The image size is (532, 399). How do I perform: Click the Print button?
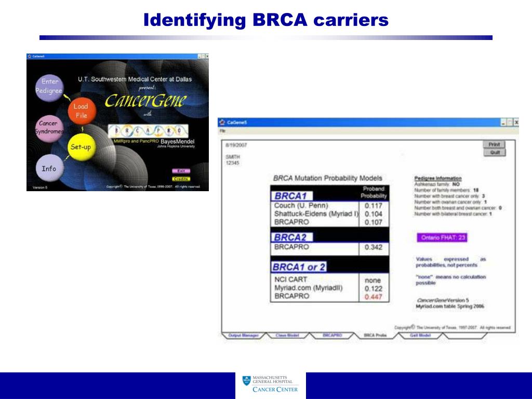coord(494,144)
